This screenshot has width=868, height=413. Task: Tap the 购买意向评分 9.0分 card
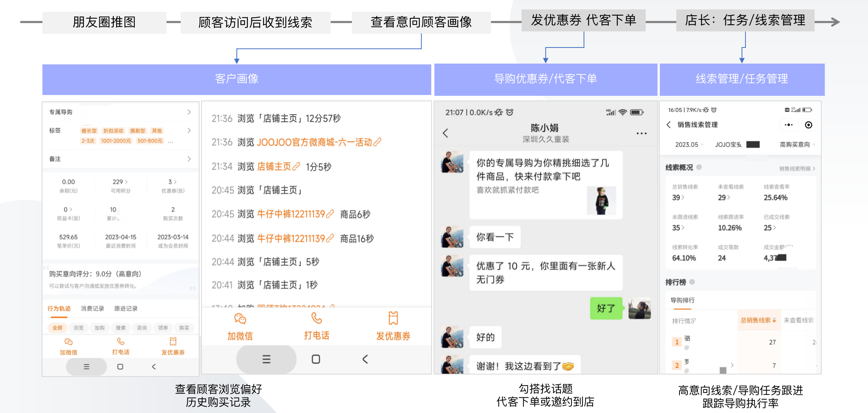point(121,280)
